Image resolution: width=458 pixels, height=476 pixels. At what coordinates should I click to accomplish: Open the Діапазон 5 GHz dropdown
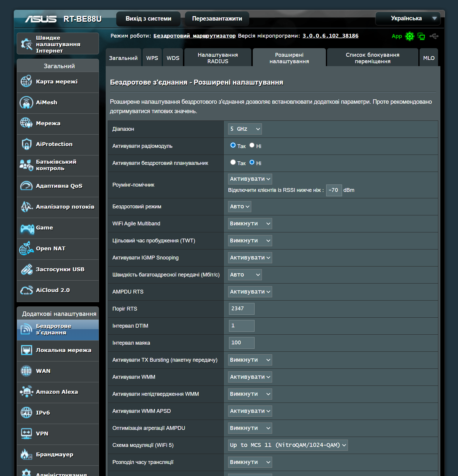[x=245, y=129]
